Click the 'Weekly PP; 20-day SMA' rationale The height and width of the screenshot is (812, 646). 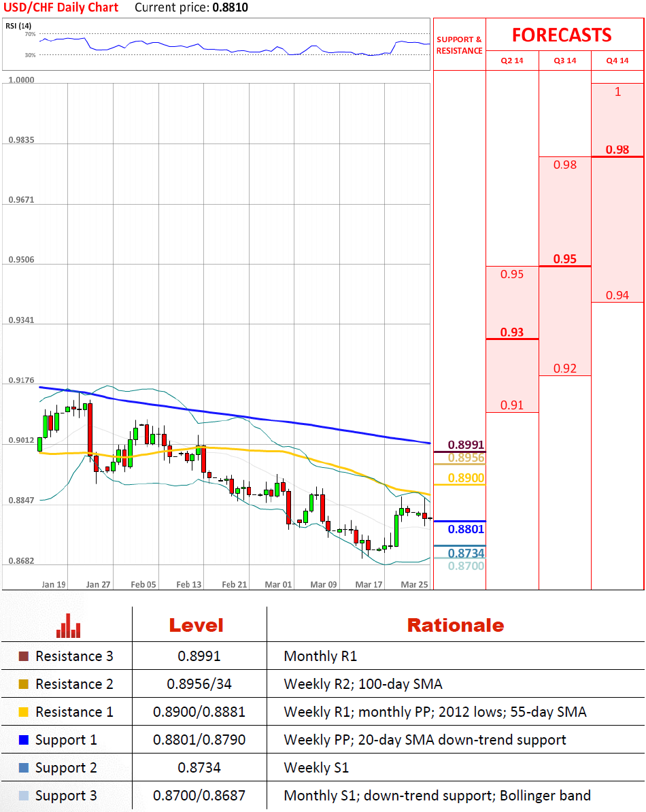click(x=425, y=739)
